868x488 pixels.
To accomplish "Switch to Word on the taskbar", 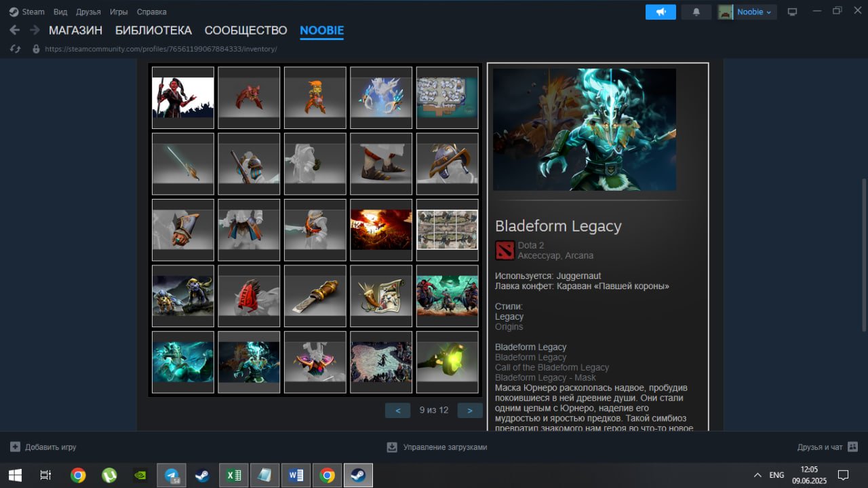I will click(296, 475).
